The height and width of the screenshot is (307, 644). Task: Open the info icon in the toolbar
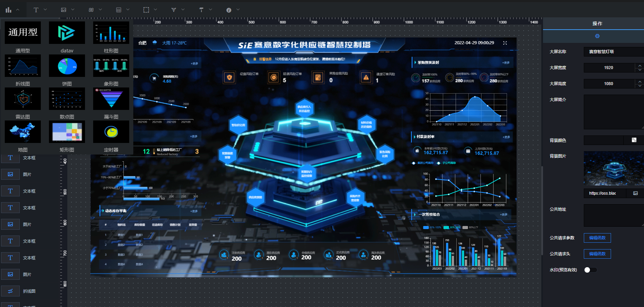coord(229,10)
